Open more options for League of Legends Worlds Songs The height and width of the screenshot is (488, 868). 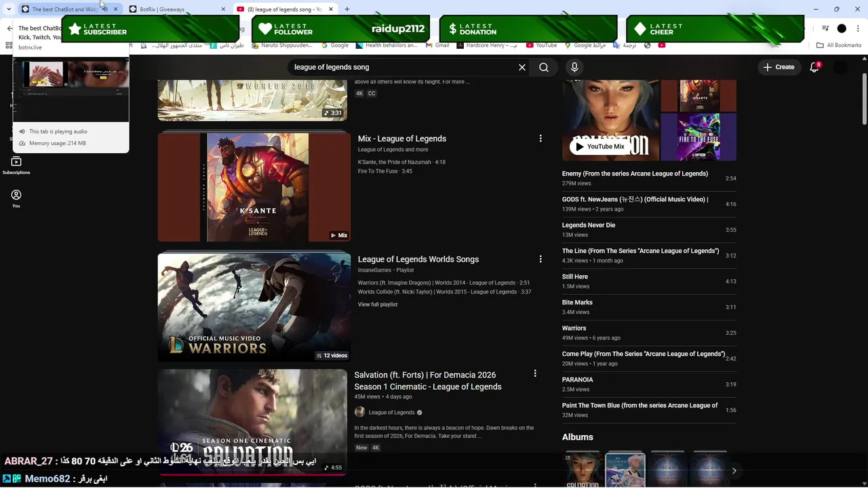pos(540,259)
